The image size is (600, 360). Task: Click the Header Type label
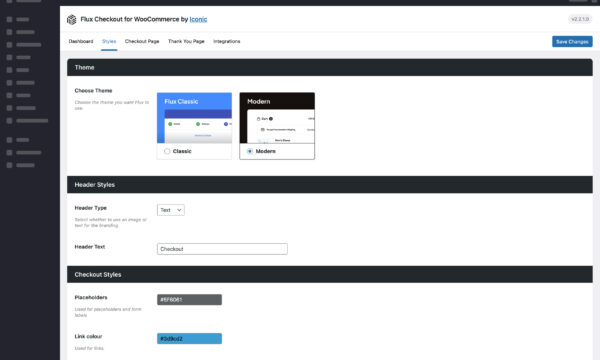coord(91,208)
